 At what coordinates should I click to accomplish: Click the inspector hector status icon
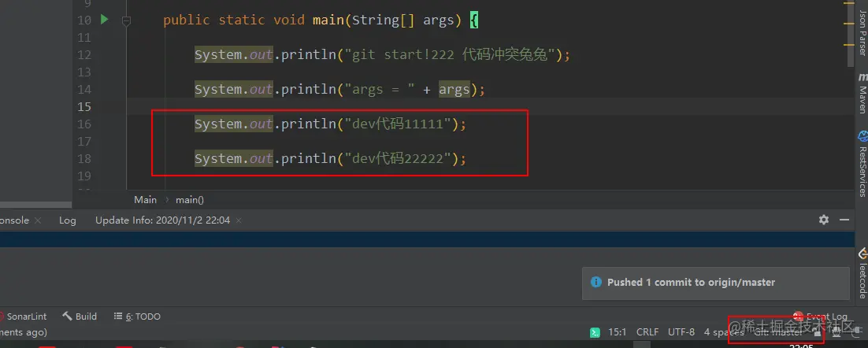(837, 333)
